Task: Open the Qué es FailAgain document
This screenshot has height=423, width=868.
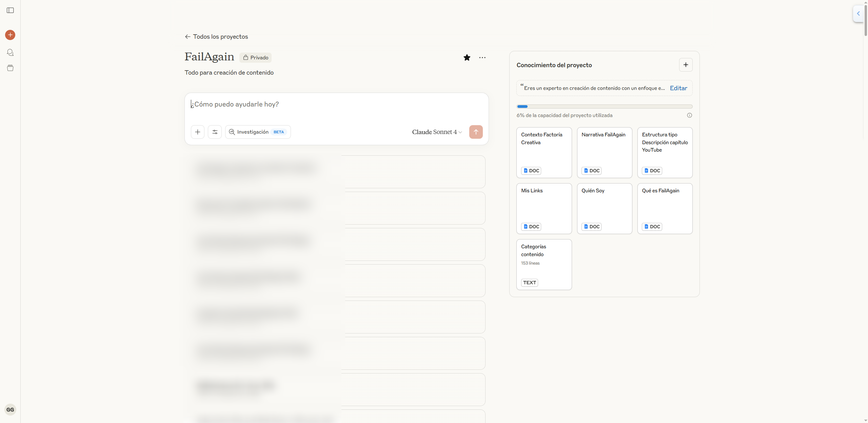Action: 665,209
